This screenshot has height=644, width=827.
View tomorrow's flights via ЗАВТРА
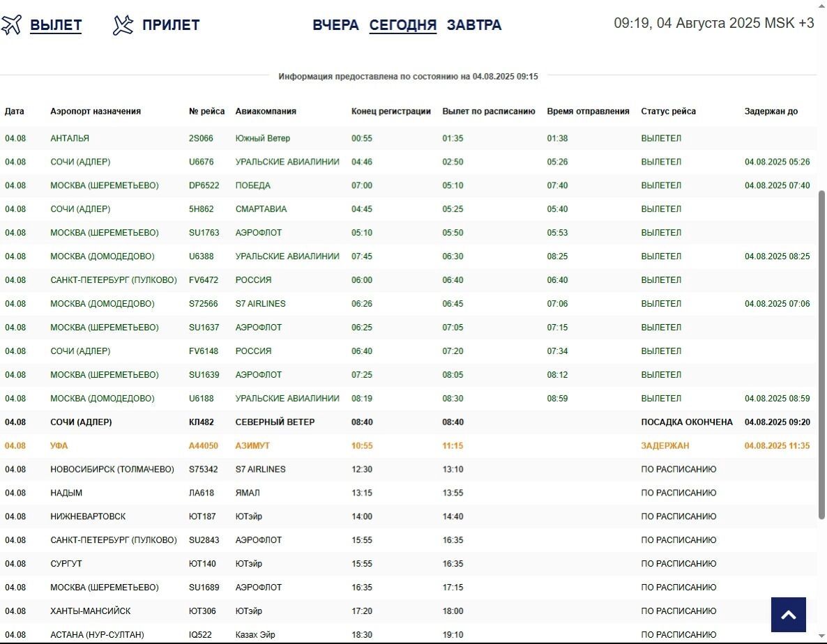[x=473, y=25]
